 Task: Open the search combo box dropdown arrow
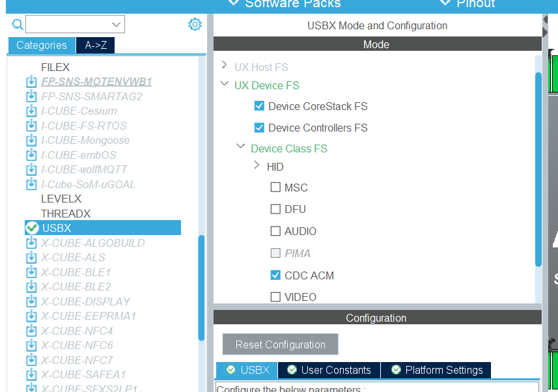116,25
